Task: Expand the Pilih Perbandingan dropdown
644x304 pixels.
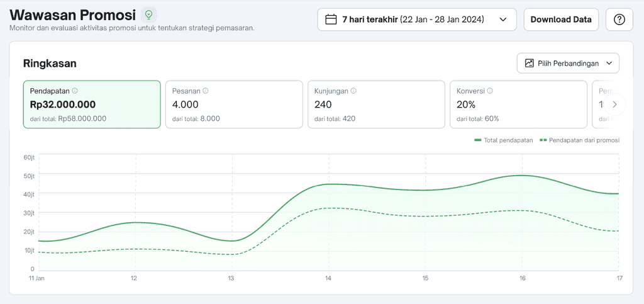Action: (x=568, y=64)
